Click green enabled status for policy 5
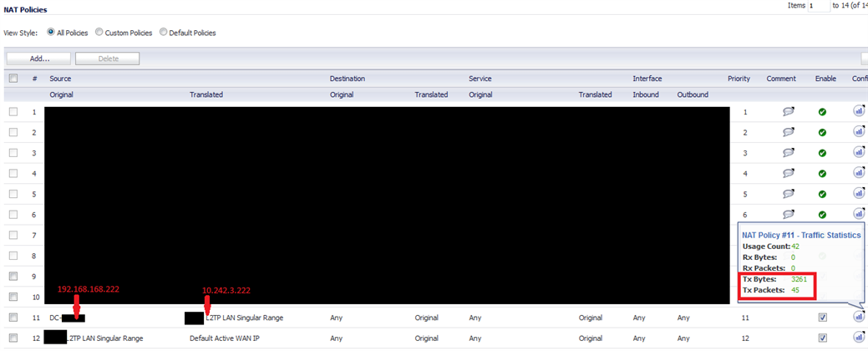 [822, 194]
